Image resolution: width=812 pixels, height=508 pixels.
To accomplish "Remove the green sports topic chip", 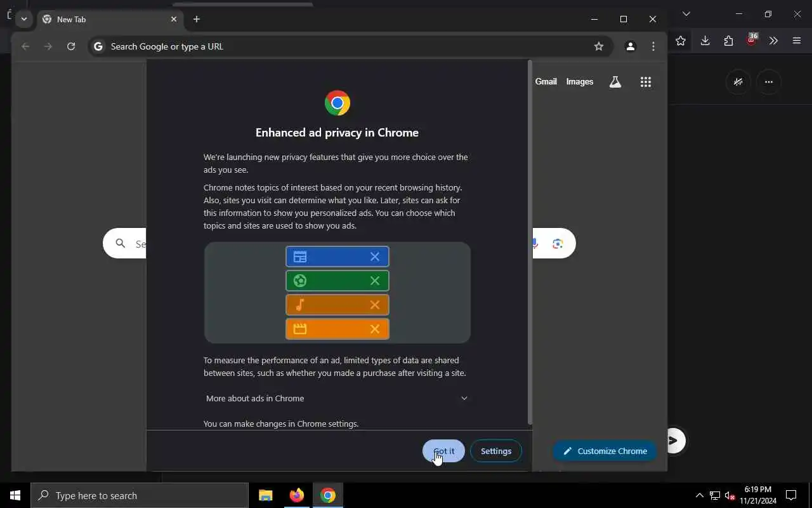I will coord(375,281).
